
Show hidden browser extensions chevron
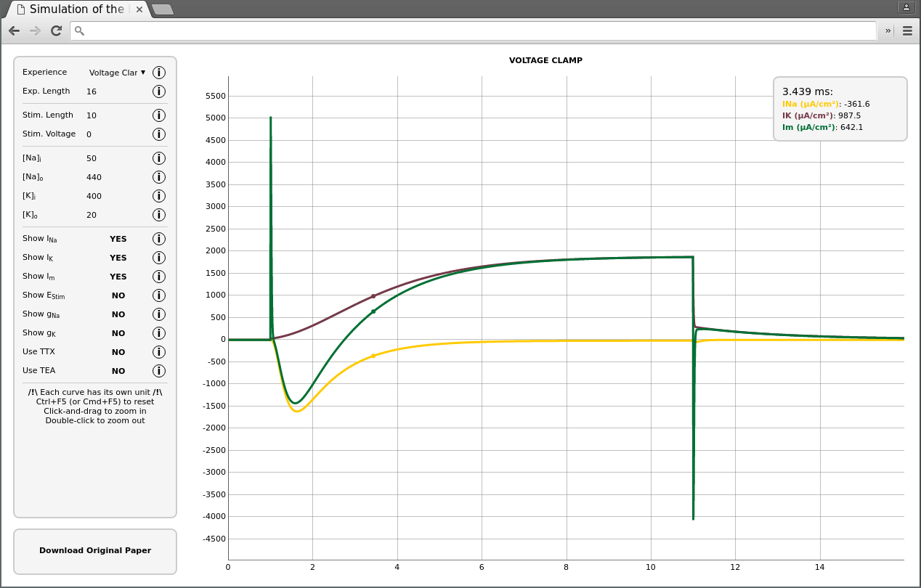pos(888,30)
